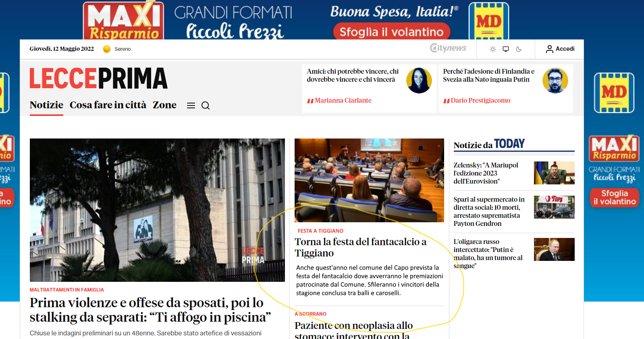Click the Accedi login link

coord(565,49)
